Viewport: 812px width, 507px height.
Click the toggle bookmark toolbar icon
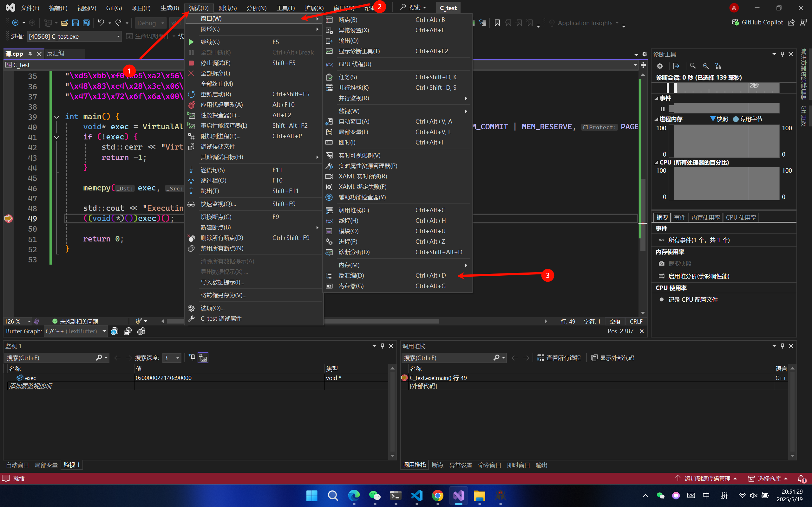point(497,23)
